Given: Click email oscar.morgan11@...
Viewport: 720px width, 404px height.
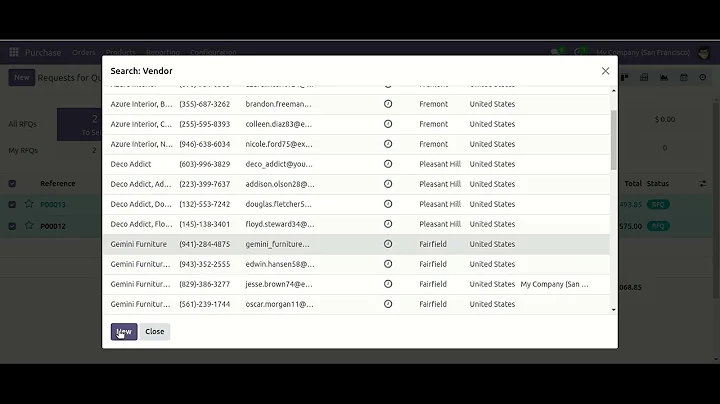Looking at the screenshot, I should click(279, 304).
